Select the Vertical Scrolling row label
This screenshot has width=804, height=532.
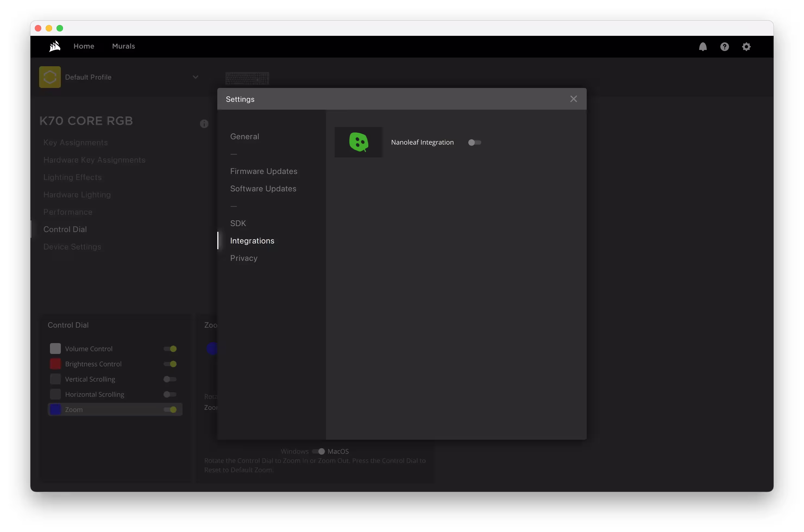point(90,379)
